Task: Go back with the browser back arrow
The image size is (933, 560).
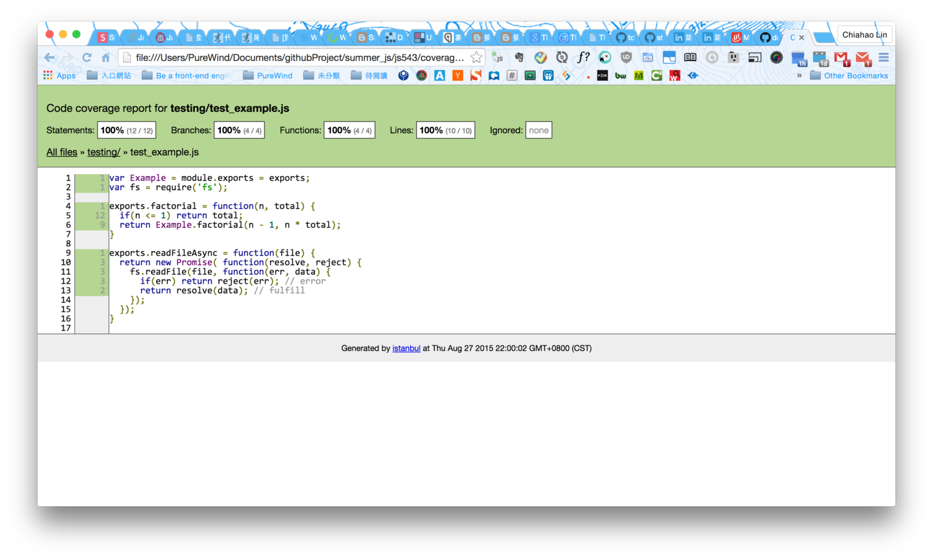Action: pos(49,58)
